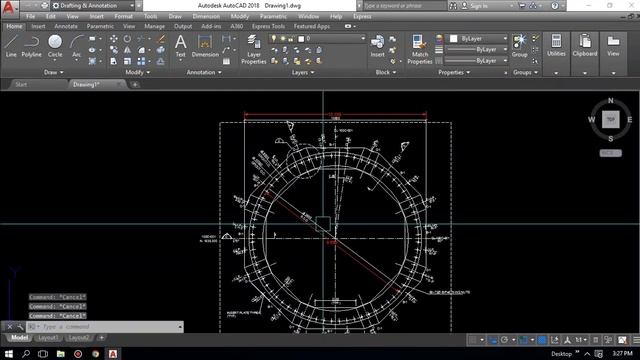The width and height of the screenshot is (640, 360).
Task: Customize the command line with the wrench icon
Action: click(20, 327)
